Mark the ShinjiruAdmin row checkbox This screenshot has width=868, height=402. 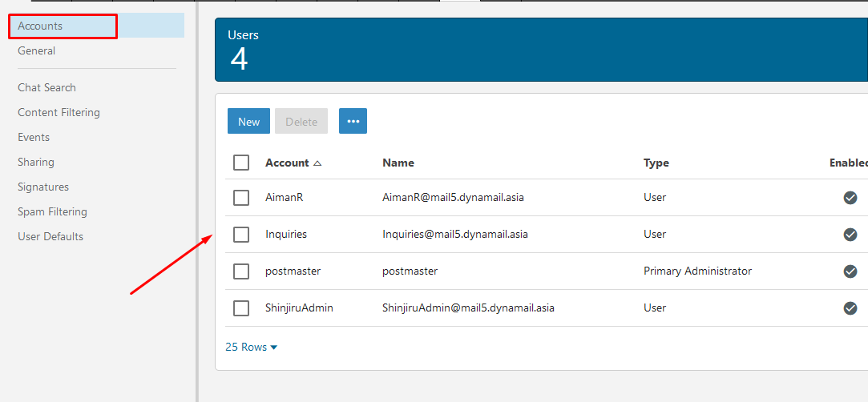(241, 308)
